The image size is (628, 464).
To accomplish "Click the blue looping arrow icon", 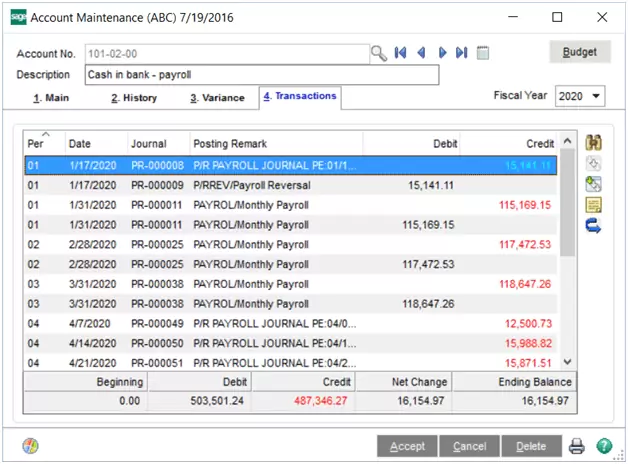I will 593,227.
